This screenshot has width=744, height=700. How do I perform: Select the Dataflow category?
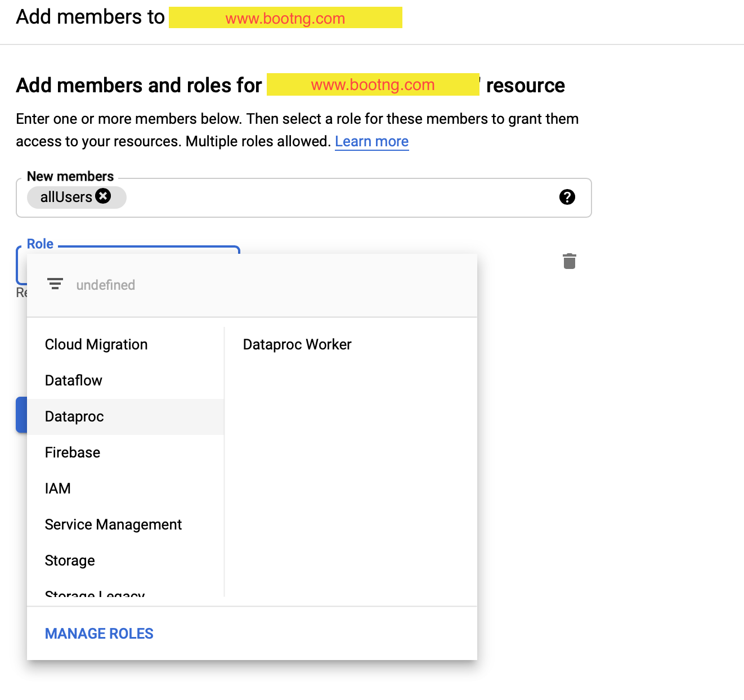pos(73,380)
